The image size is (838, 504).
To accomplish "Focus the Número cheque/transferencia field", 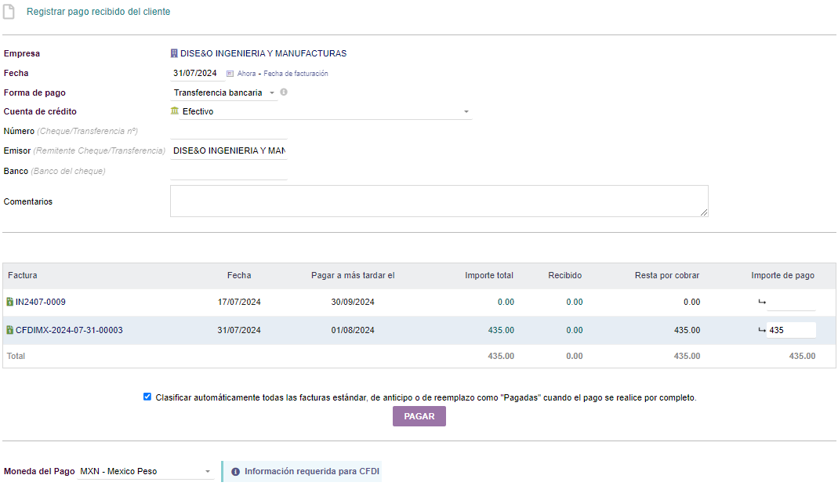I will coord(228,132).
